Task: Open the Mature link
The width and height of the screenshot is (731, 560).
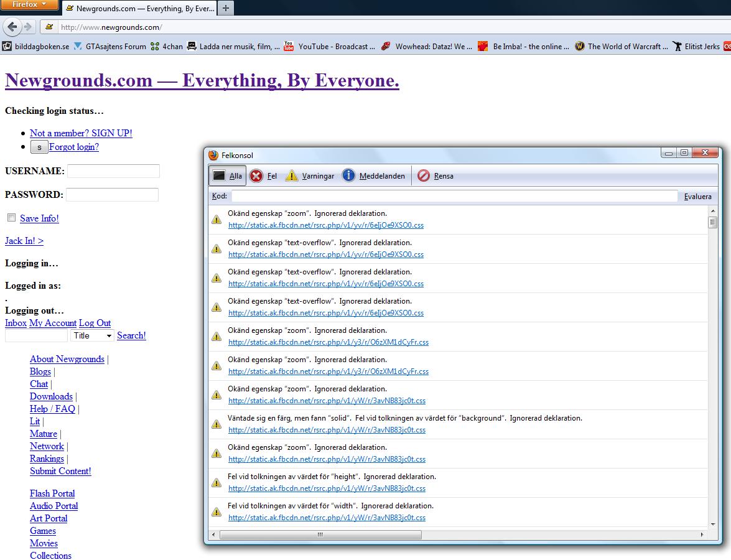Action: tap(44, 434)
